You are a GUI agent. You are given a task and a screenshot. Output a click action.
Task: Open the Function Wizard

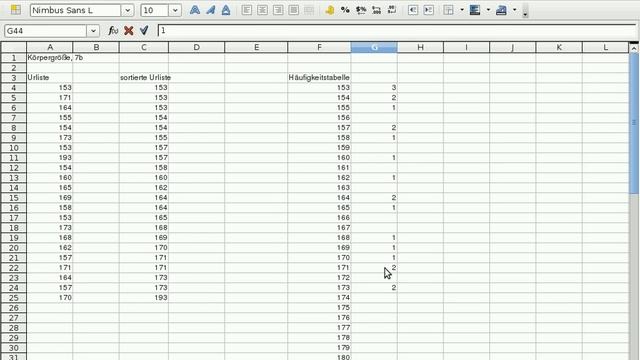click(x=113, y=31)
